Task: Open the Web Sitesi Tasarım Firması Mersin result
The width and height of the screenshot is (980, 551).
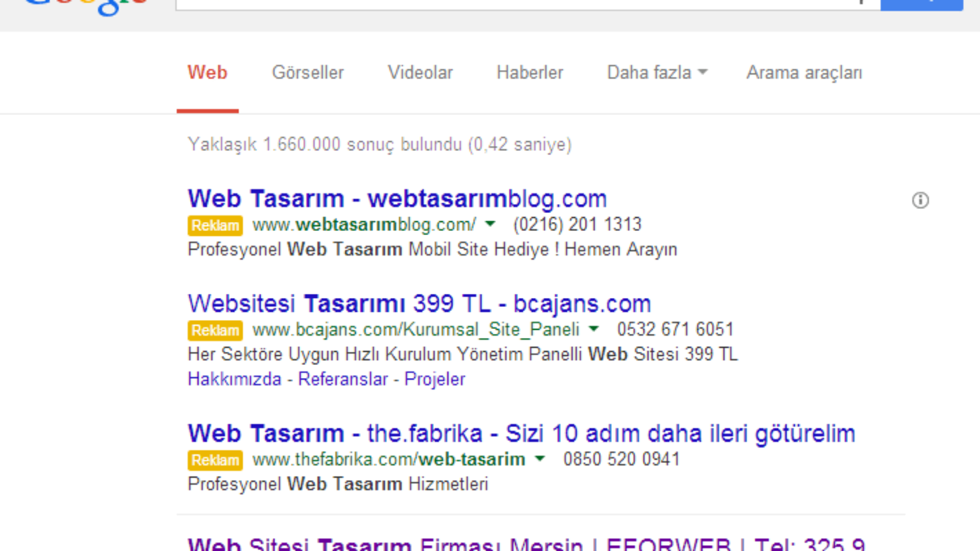Action: (527, 544)
